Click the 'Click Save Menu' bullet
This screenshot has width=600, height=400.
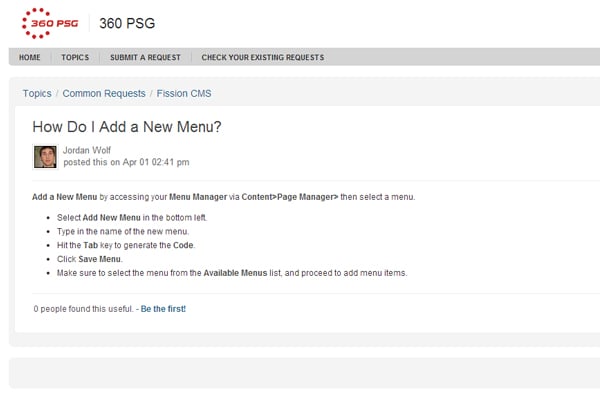click(x=90, y=259)
